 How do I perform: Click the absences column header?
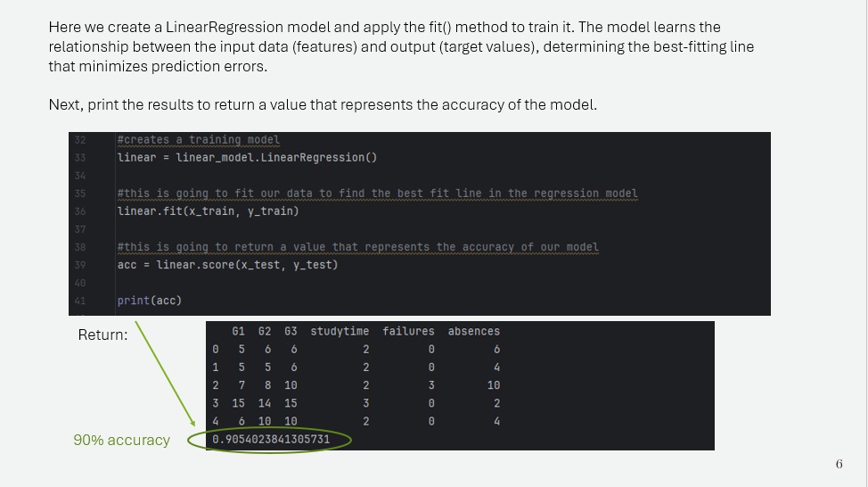(x=474, y=331)
